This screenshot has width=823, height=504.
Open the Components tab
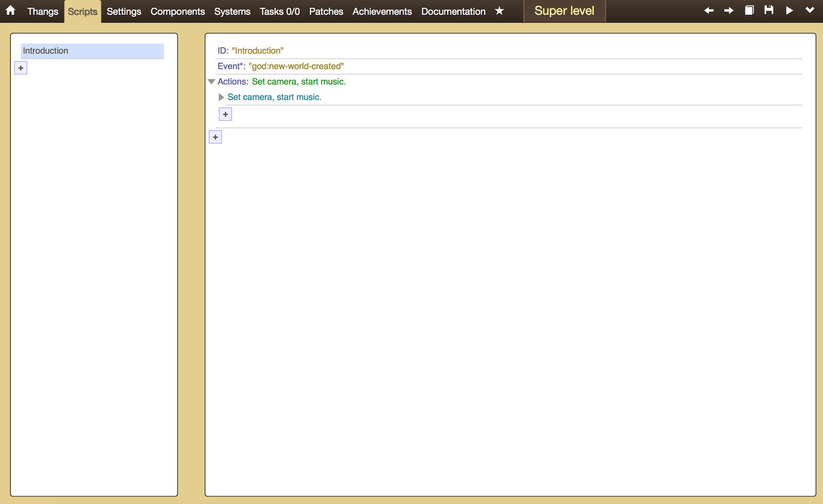click(177, 11)
